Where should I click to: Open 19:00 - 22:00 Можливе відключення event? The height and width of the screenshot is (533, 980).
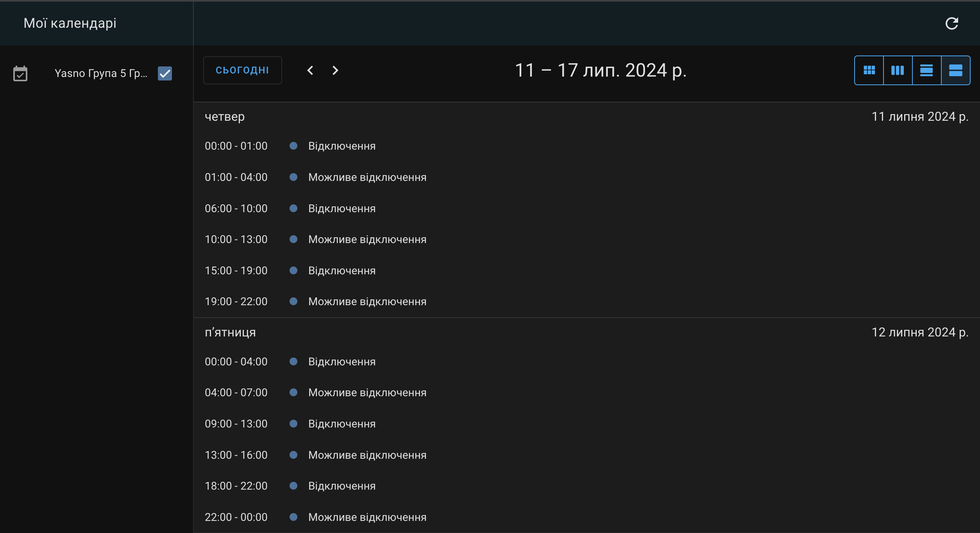(x=587, y=302)
